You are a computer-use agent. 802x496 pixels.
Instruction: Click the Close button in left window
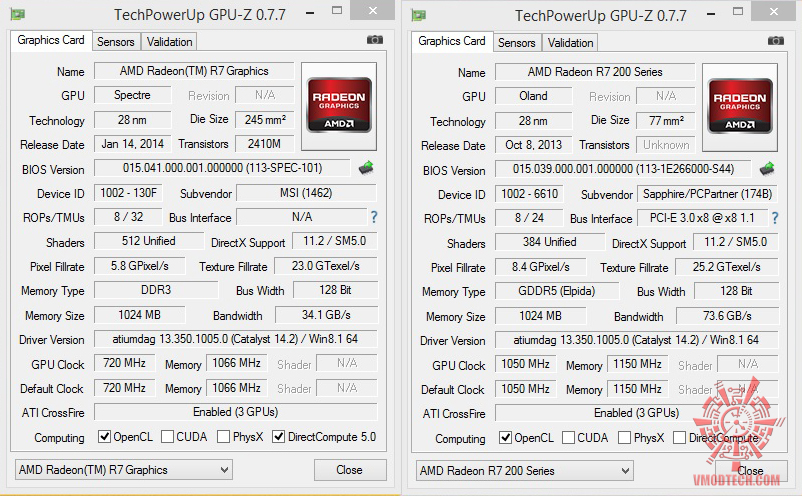pos(350,469)
